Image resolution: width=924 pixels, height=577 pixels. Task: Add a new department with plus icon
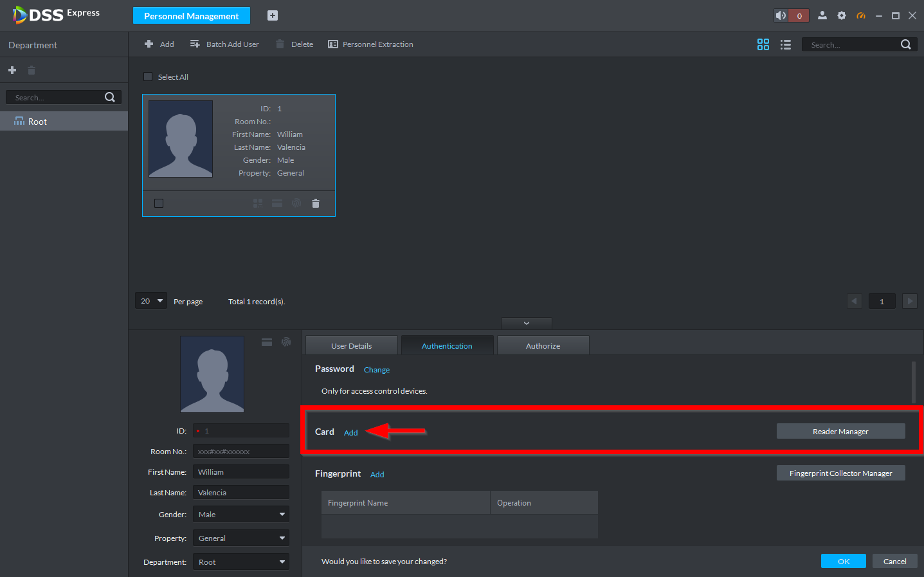coord(12,70)
